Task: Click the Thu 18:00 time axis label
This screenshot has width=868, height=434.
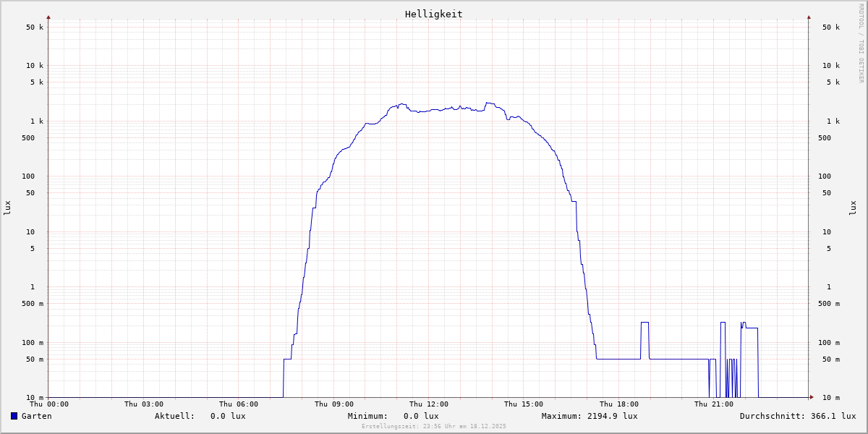Action: pyautogui.click(x=619, y=404)
